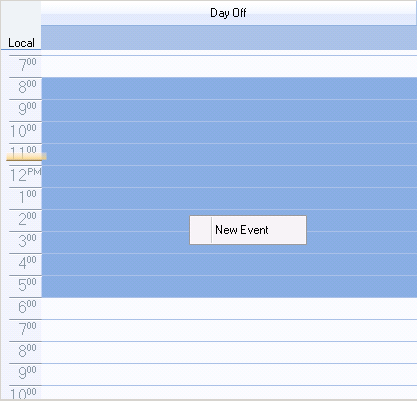417x401 pixels.
Task: Click the 6:00 evening time slot
Action: pos(229,308)
